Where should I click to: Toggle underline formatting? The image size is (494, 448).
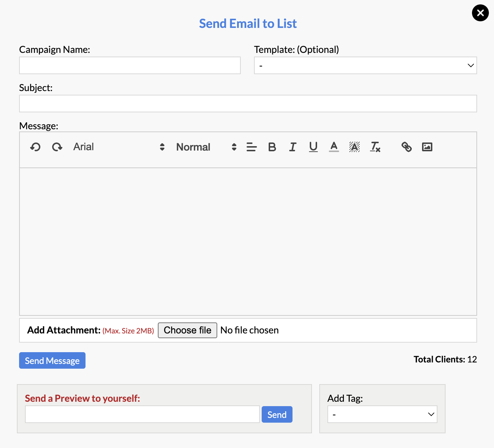tap(313, 147)
